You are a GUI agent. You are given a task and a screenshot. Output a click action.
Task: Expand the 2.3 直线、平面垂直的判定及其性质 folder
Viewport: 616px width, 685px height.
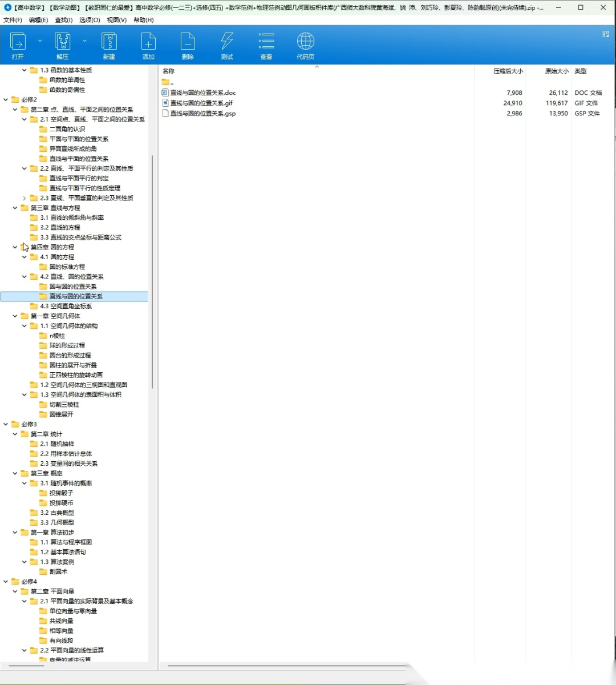tap(25, 198)
